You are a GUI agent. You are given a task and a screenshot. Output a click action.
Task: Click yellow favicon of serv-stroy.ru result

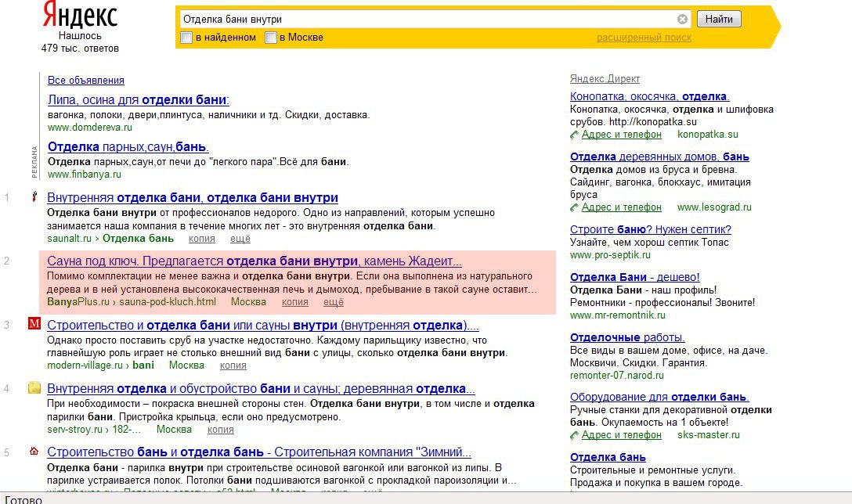pos(34,387)
